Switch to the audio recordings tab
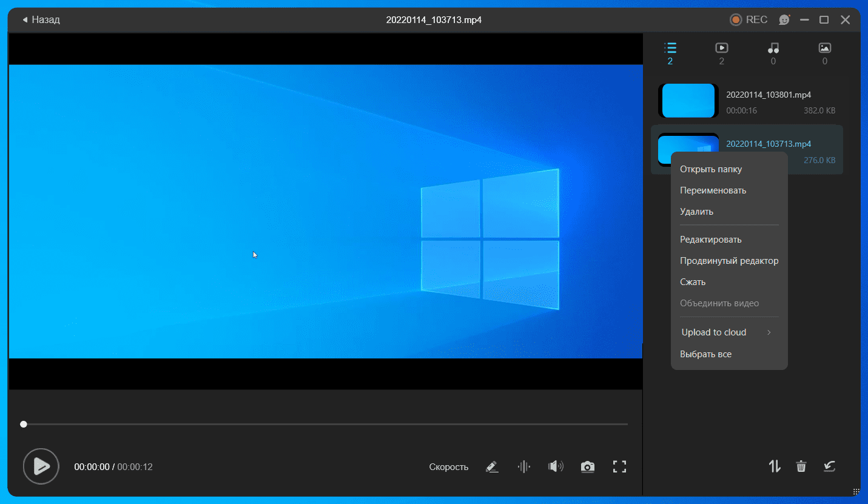The image size is (868, 504). (773, 53)
